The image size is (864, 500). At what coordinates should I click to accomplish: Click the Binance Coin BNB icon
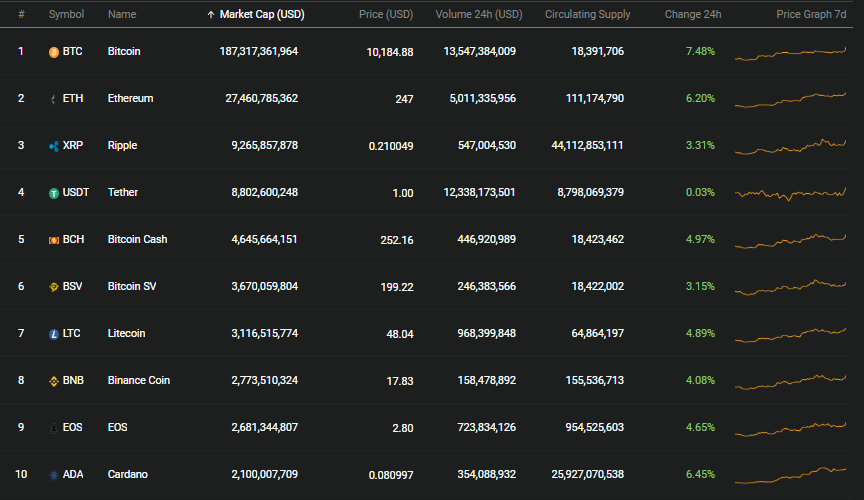point(53,381)
